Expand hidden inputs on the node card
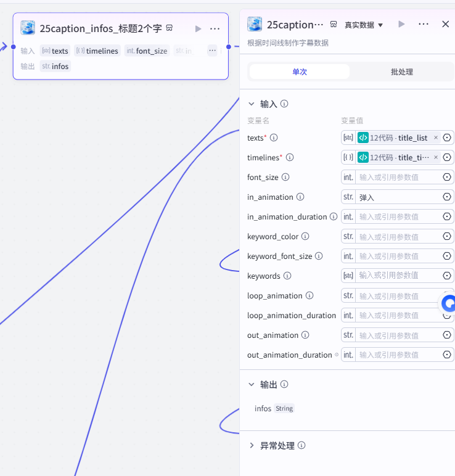 point(212,51)
